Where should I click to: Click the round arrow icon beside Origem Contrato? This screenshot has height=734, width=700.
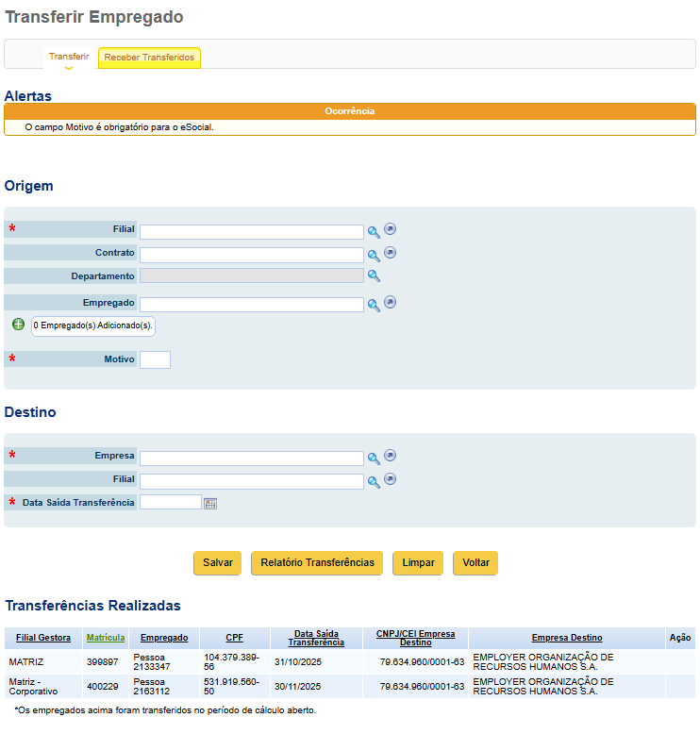[x=390, y=253]
